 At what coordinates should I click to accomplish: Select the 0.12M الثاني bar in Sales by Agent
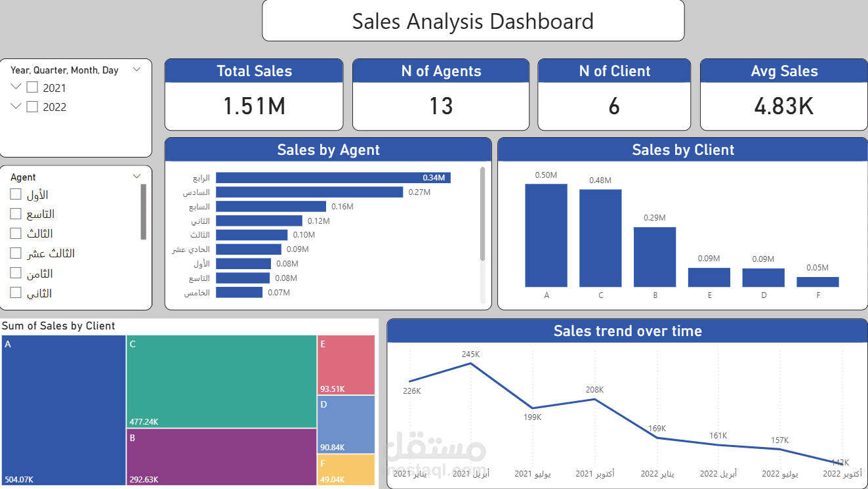point(259,221)
